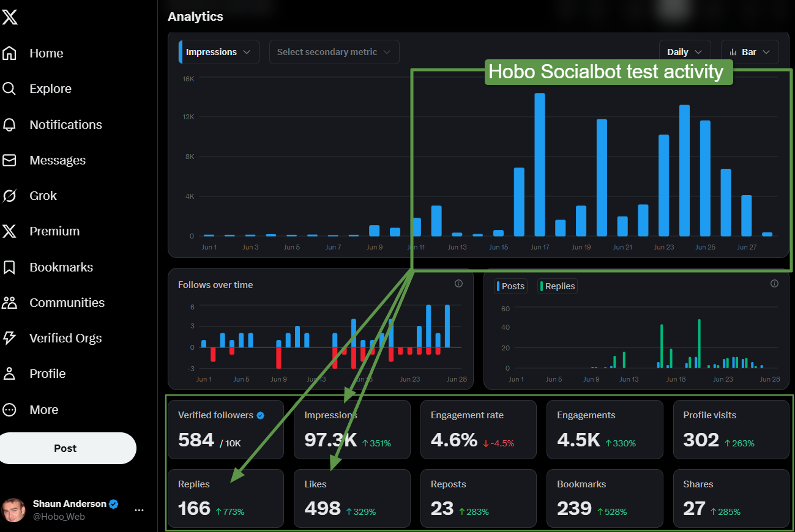Click the @Hobo_Web handle text
This screenshot has width=795, height=532.
59,517
